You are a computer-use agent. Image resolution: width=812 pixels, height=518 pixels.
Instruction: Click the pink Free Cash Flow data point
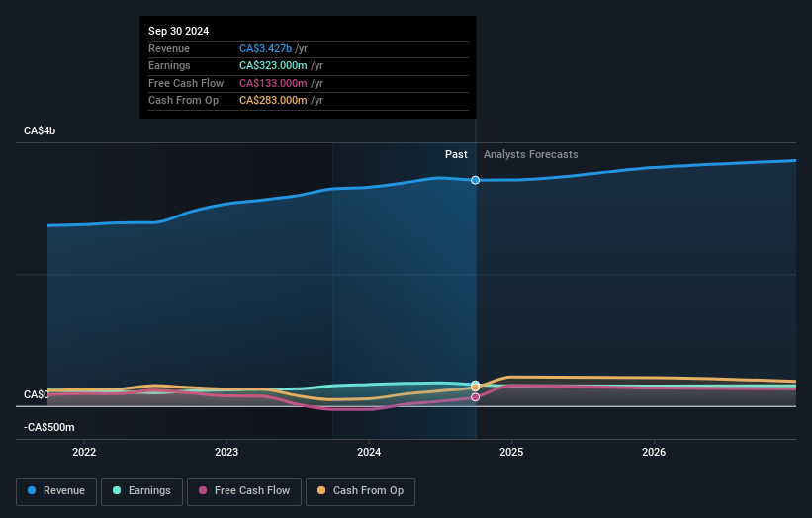coord(475,397)
